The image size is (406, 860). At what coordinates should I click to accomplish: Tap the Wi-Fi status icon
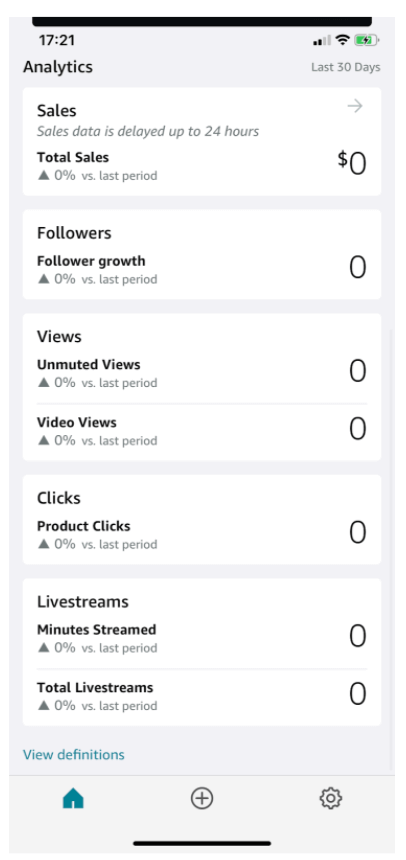point(343,40)
